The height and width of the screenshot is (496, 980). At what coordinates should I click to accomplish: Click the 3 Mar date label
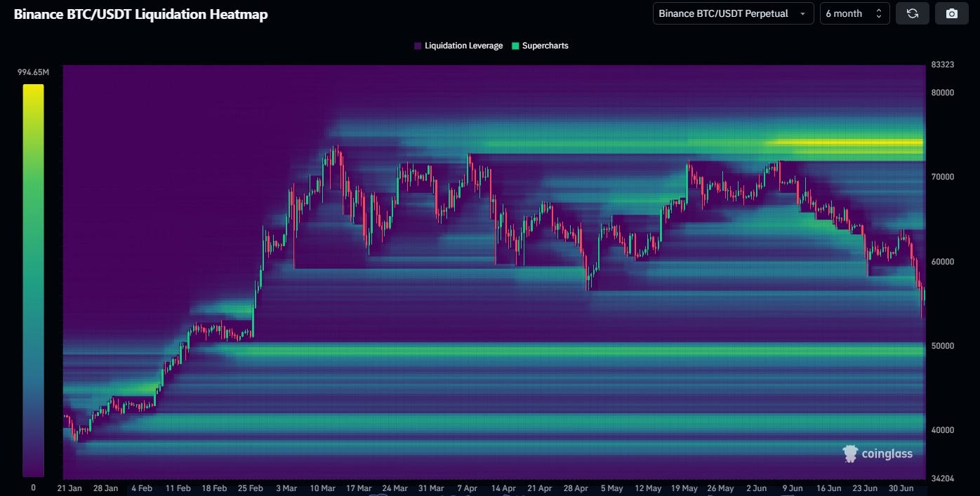pos(286,488)
